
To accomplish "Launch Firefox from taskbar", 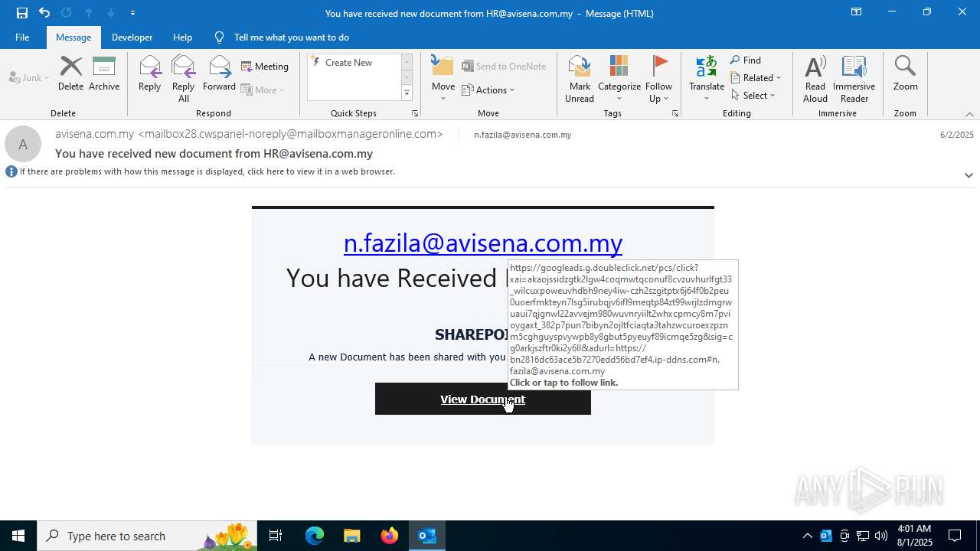I will point(389,536).
